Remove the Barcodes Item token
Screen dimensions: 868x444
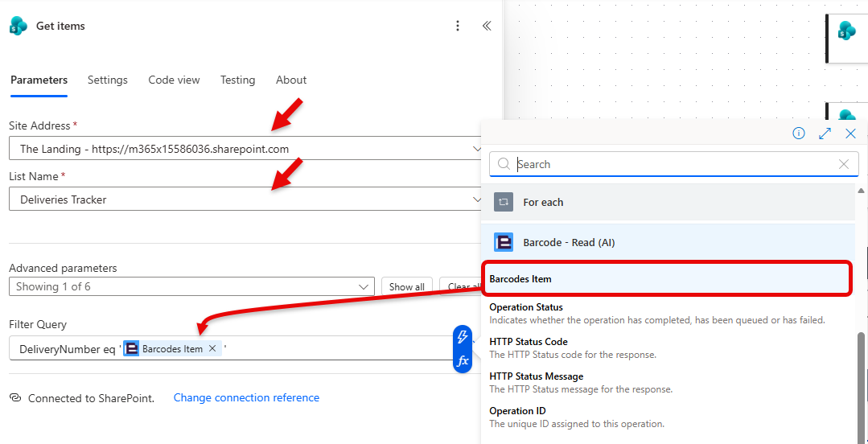[212, 349]
